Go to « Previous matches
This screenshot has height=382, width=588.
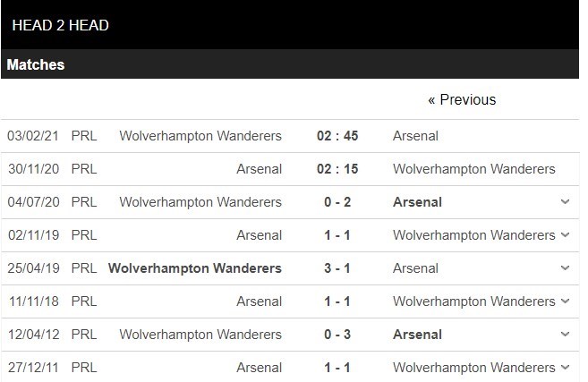click(x=461, y=99)
